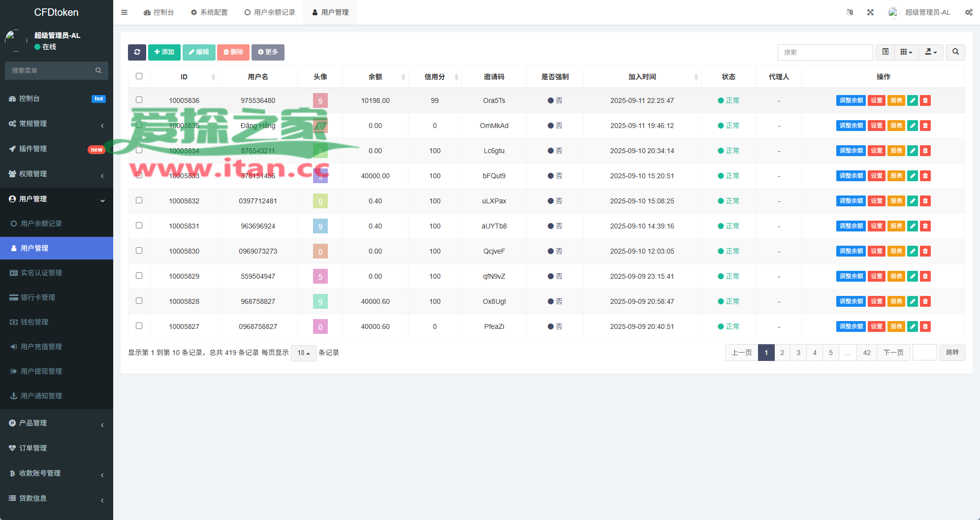The height and width of the screenshot is (520, 980).
Task: Open the page size dropdown showing 10
Action: (x=303, y=353)
